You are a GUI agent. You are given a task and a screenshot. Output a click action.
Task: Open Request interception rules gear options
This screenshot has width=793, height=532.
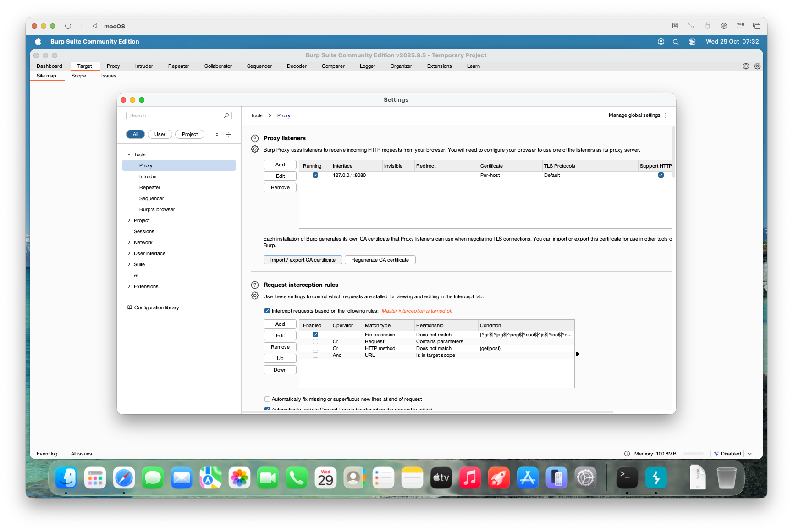(x=255, y=296)
